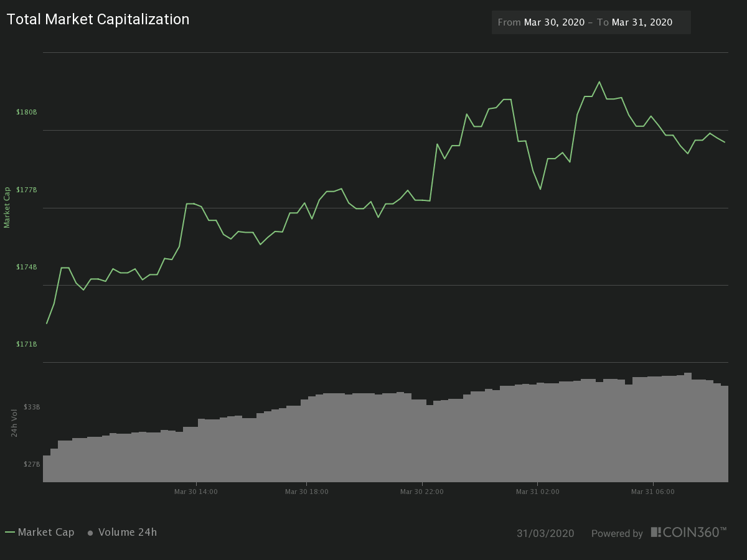
Task: Click the highest peak on the market cap line
Action: click(x=599, y=82)
